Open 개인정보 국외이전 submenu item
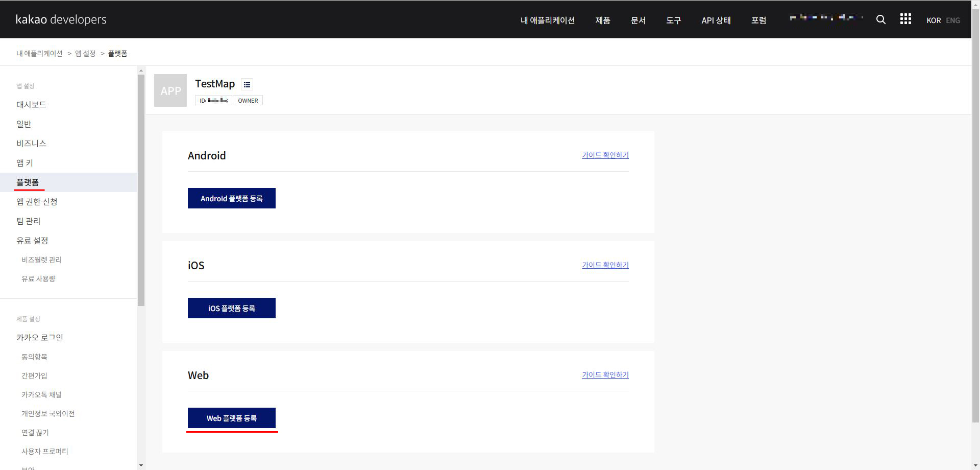This screenshot has height=470, width=980. click(x=48, y=413)
